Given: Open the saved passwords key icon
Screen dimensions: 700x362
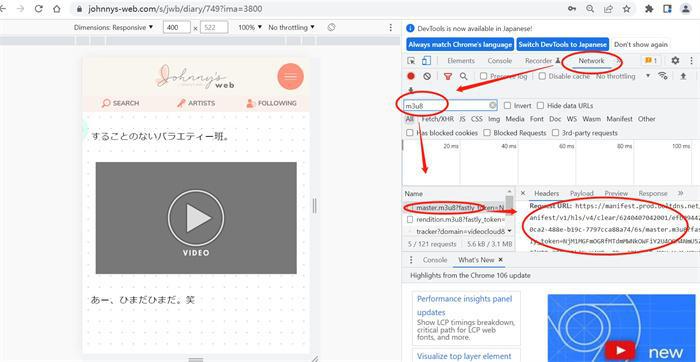Looking at the screenshot, I should [572, 8].
